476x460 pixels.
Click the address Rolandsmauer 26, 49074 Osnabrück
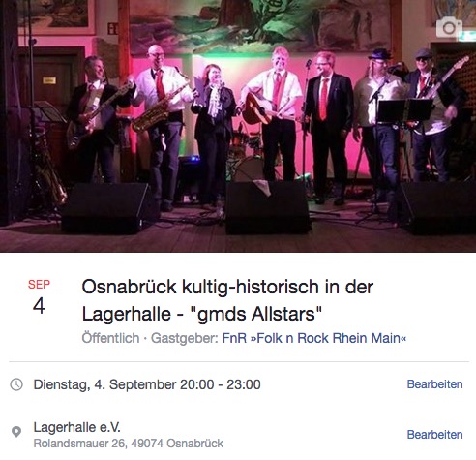[129, 444]
